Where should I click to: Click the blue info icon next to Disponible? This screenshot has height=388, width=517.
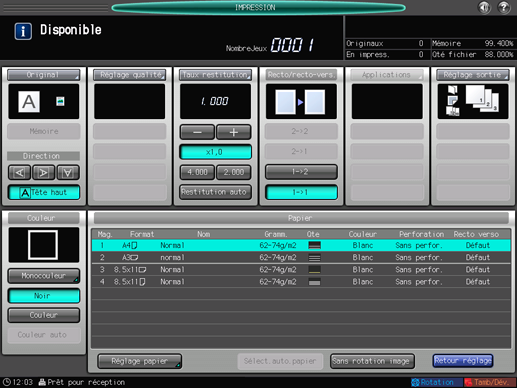pyautogui.click(x=23, y=31)
